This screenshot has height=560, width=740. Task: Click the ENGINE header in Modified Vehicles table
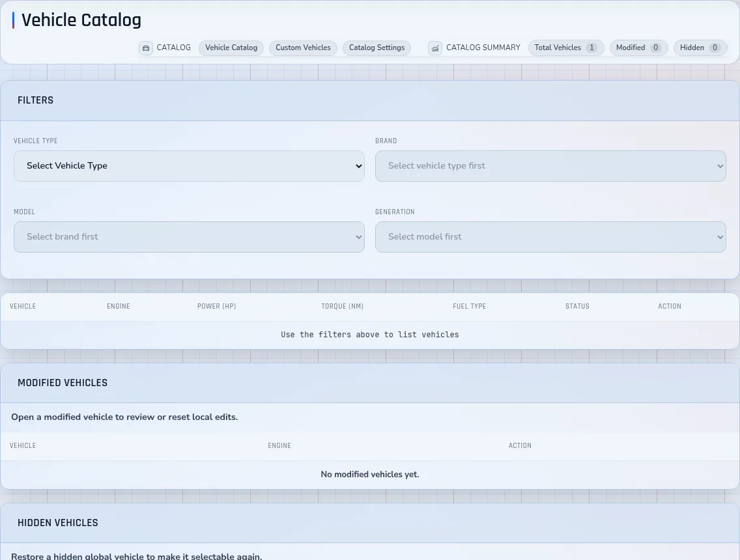pyautogui.click(x=279, y=445)
